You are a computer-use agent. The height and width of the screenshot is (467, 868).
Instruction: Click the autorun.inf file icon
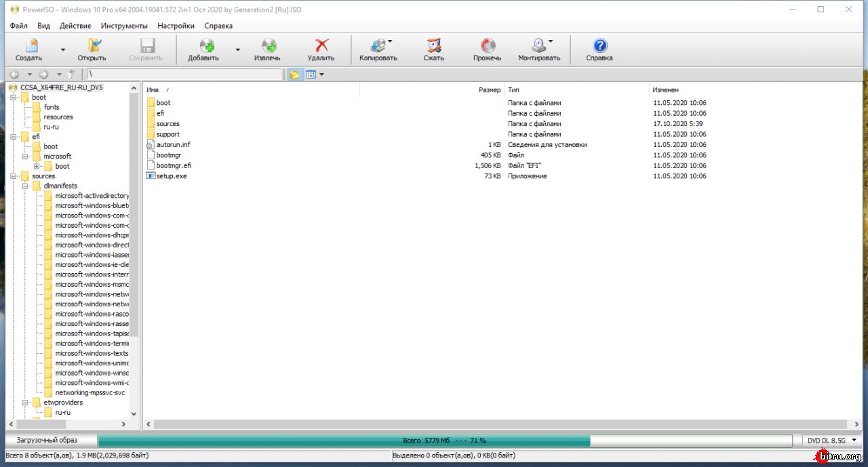point(151,145)
